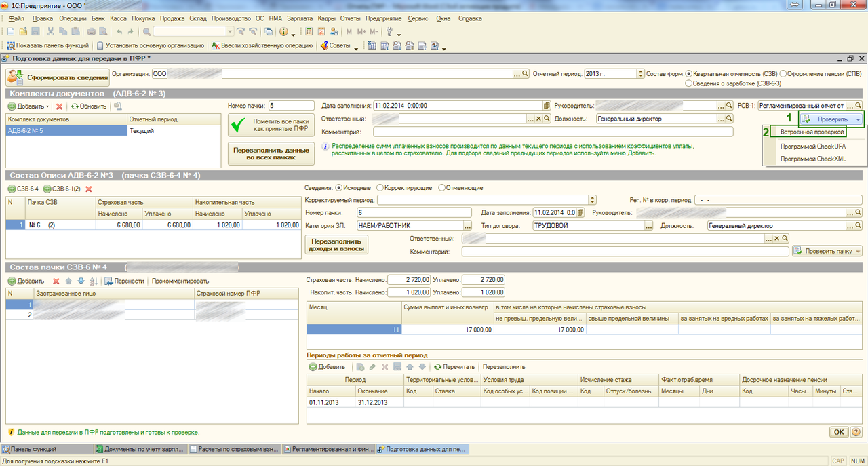Click Пометить все пачки как принятые ПФР
The width and height of the screenshot is (868, 466).
click(x=271, y=125)
